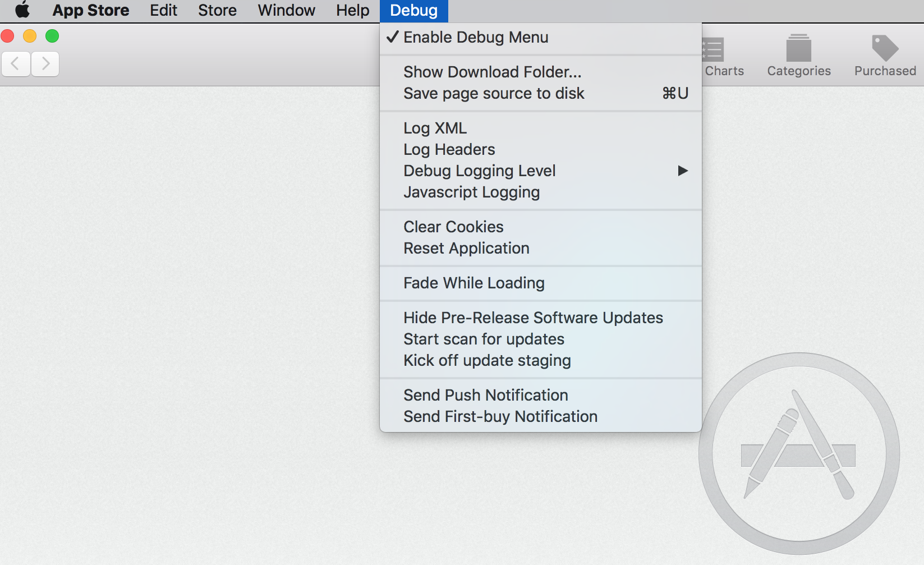Open the Purchased toolbar tab
Viewport: 924px width, 565px height.
885,56
